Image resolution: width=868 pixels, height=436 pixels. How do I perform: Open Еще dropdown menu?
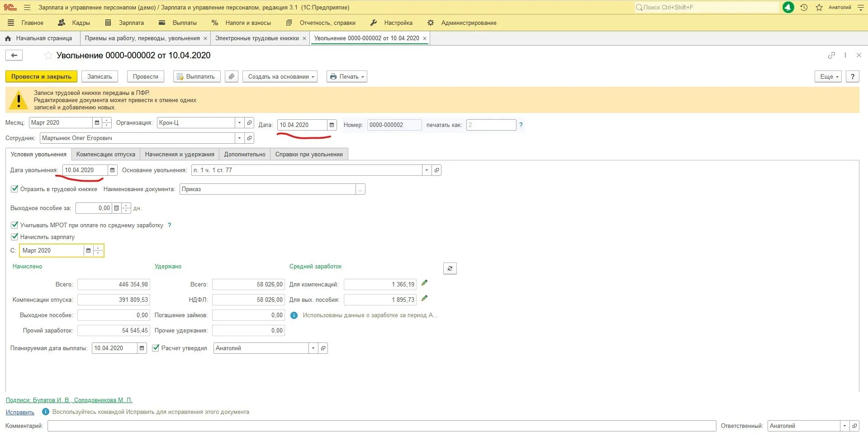tap(828, 76)
